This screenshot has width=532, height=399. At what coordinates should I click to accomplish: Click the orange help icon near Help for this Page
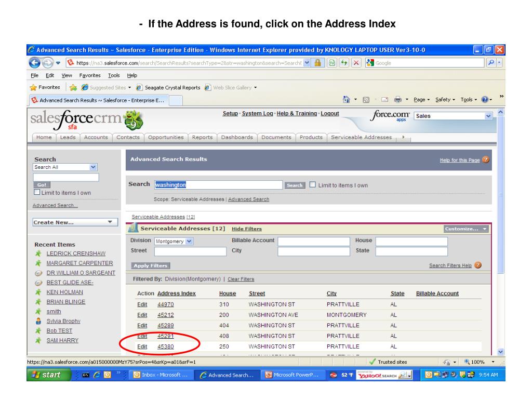tap(486, 159)
